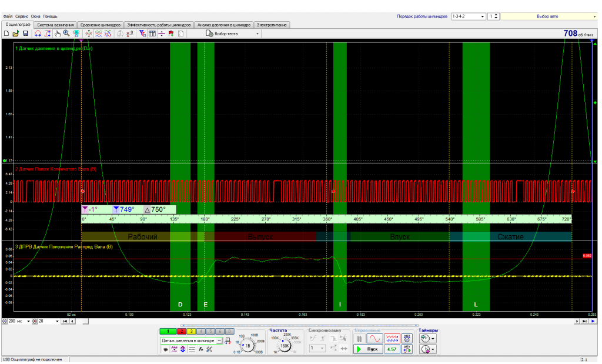Click the fit-to-screen icon after magnifier

click(76, 34)
